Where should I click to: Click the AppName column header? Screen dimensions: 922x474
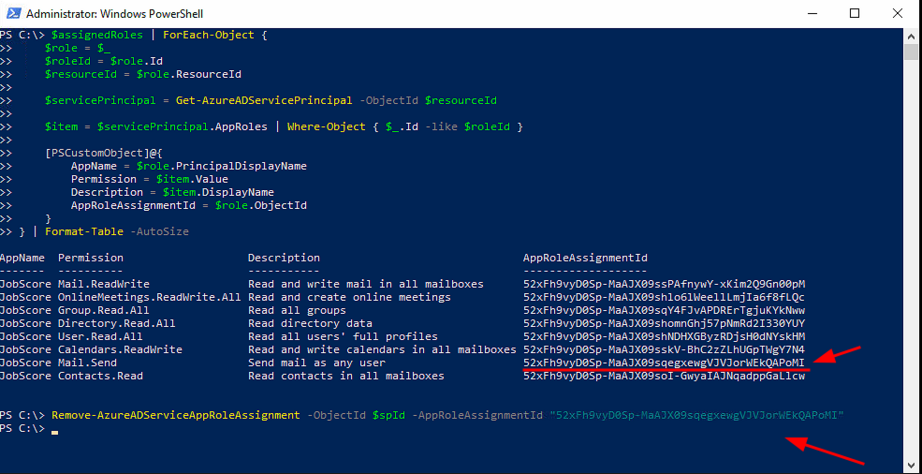(22, 258)
